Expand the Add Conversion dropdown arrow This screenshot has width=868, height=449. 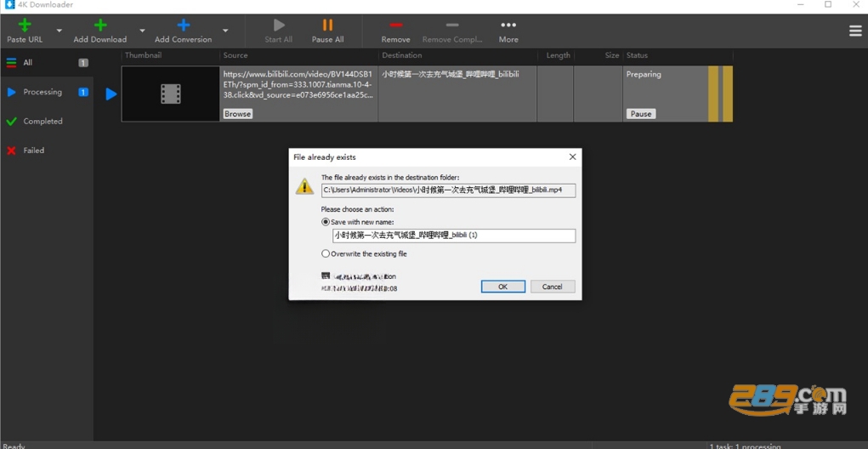[225, 31]
